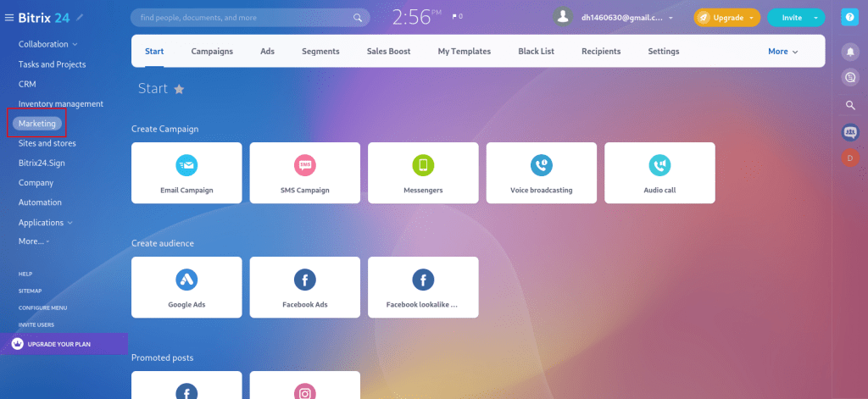Create an SMS Campaign
The image size is (868, 399).
tap(305, 173)
